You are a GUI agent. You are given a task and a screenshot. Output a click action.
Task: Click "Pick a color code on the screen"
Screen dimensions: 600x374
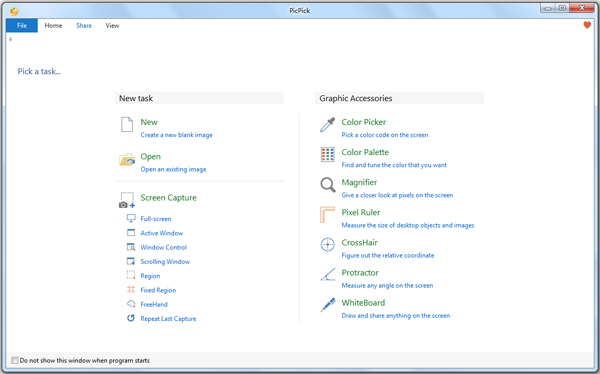coord(385,135)
